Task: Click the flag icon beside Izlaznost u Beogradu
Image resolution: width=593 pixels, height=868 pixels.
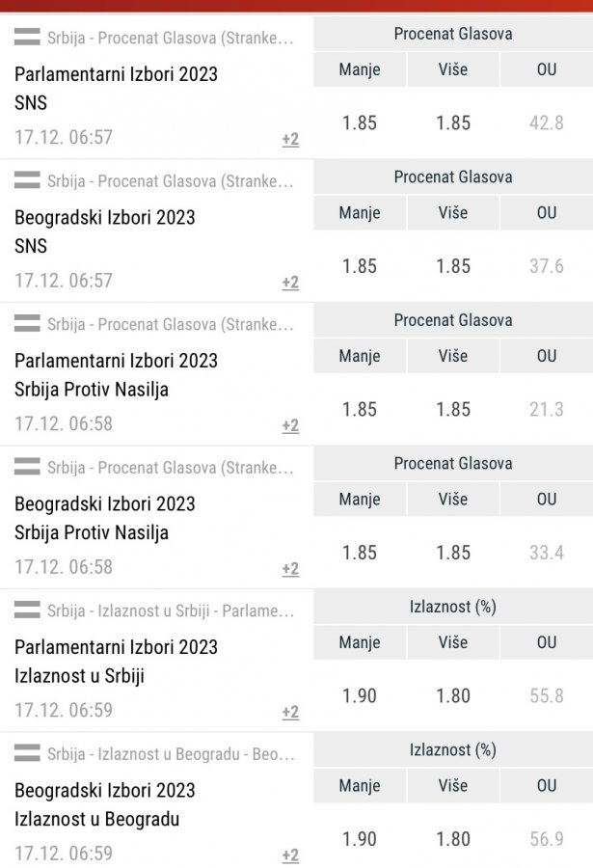Action: (28, 753)
